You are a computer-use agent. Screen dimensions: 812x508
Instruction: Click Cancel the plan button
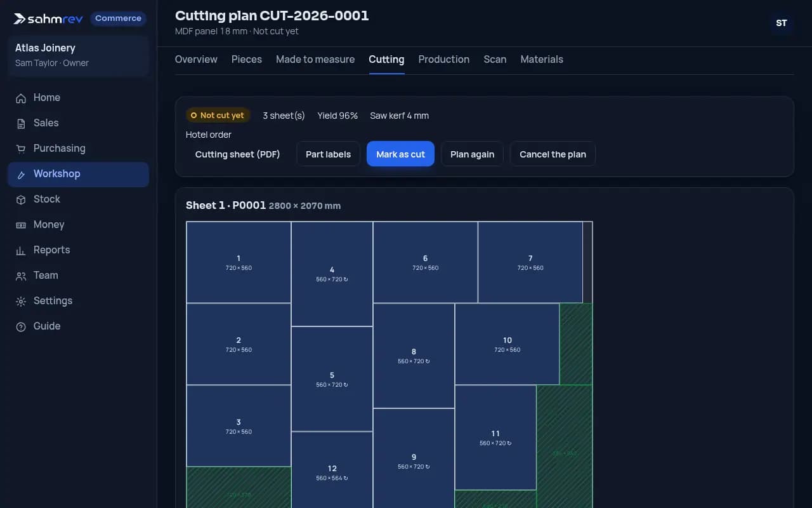tap(553, 154)
